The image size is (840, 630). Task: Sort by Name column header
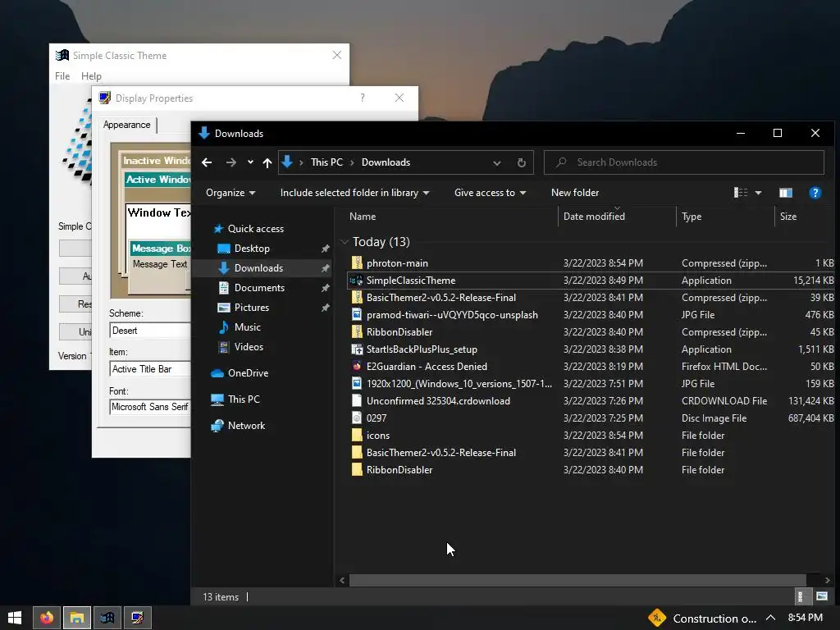coord(363,217)
